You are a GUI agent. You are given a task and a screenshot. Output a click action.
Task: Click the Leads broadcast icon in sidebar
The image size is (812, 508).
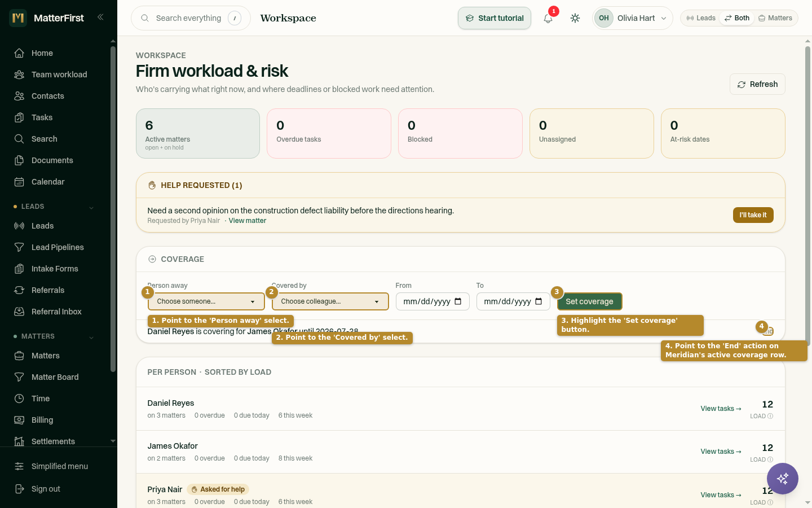coord(19,226)
